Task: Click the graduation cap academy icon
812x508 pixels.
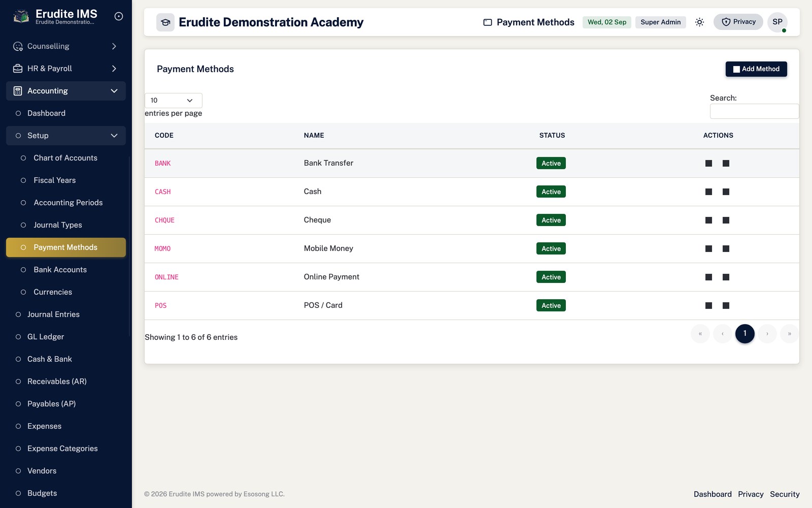Action: [x=165, y=22]
